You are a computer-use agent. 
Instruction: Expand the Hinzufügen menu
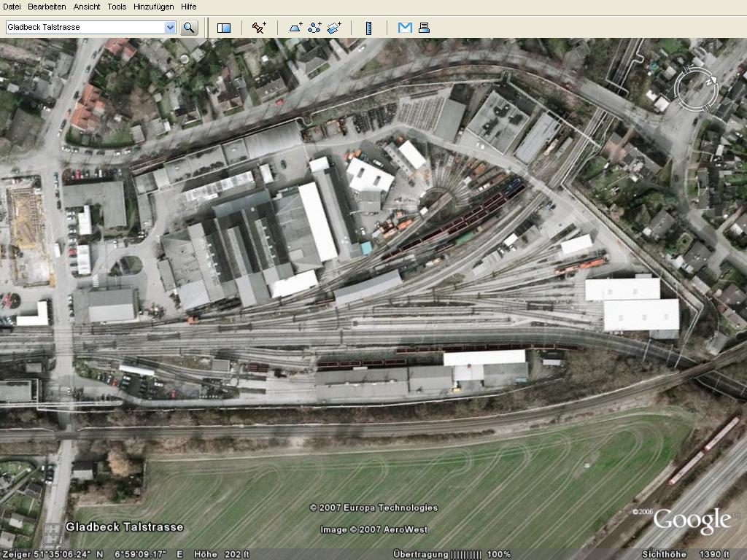tap(153, 7)
